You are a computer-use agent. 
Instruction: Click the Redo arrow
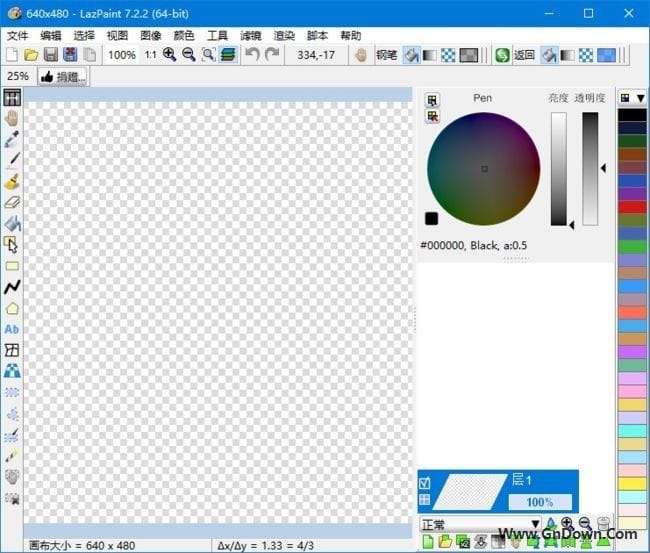272,54
